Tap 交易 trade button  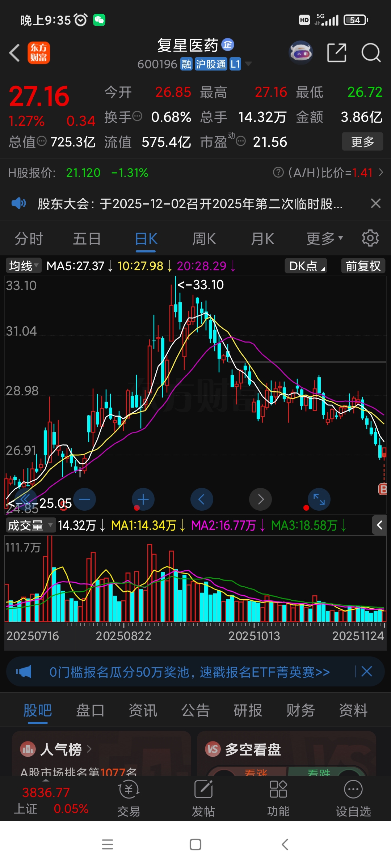pyautogui.click(x=129, y=799)
